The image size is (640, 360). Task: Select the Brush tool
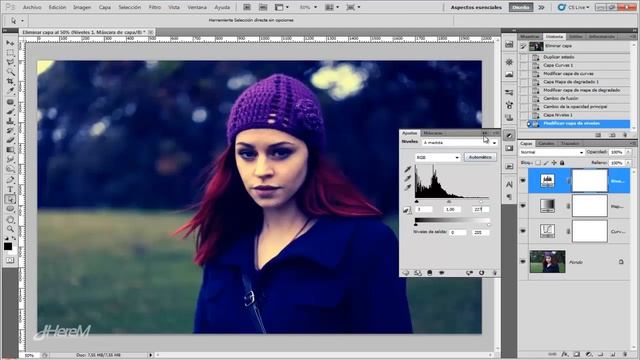[x=10, y=111]
